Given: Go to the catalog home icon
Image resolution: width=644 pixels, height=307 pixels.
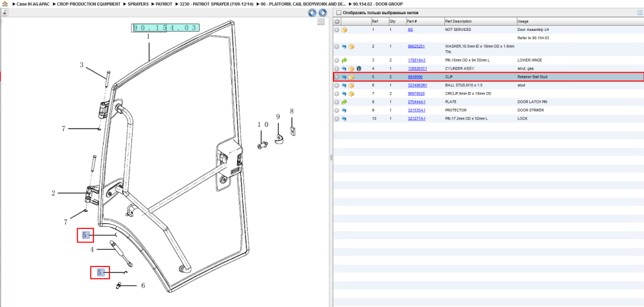Looking at the screenshot, I should point(5,4).
